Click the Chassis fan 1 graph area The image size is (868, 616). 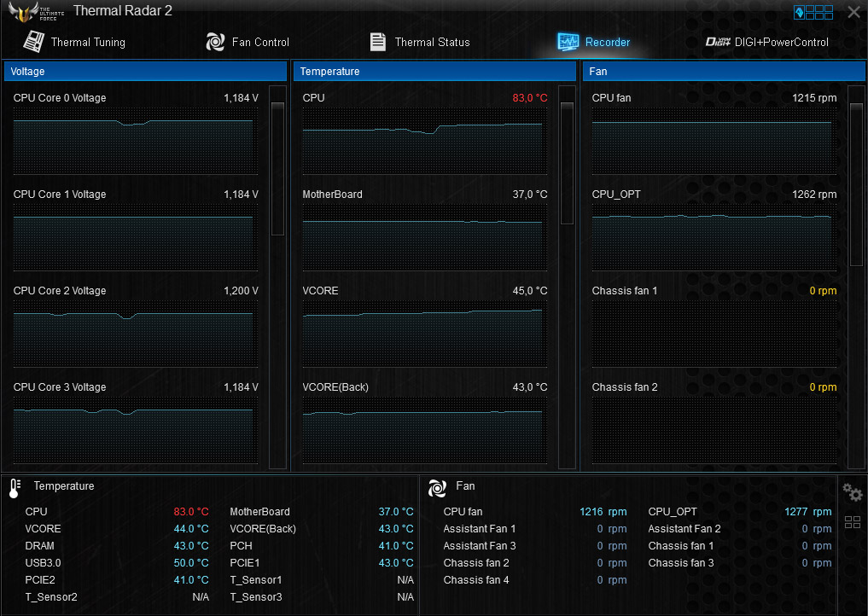click(x=714, y=334)
